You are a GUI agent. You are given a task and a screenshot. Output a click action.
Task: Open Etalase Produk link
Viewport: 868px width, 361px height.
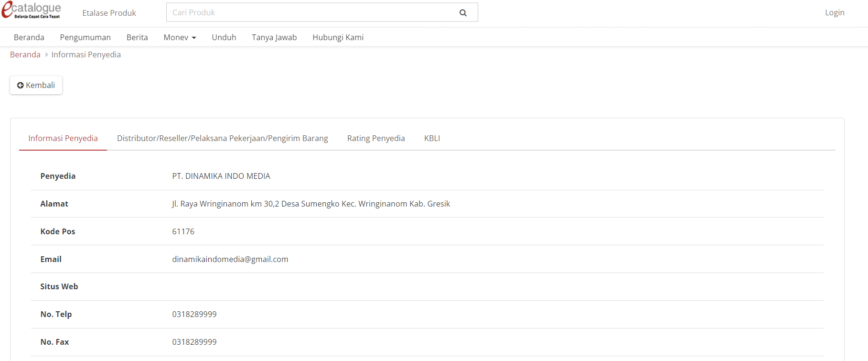(109, 13)
